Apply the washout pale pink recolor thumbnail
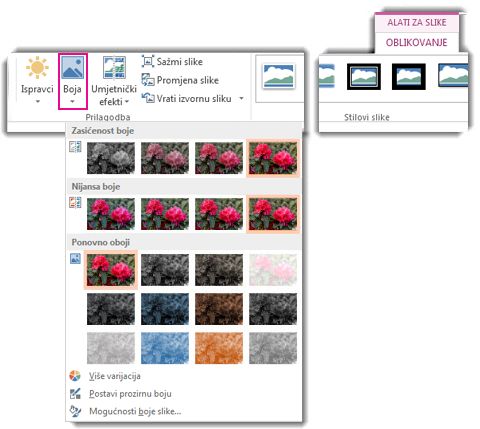Image resolution: width=480 pixels, height=429 pixels. [x=273, y=270]
